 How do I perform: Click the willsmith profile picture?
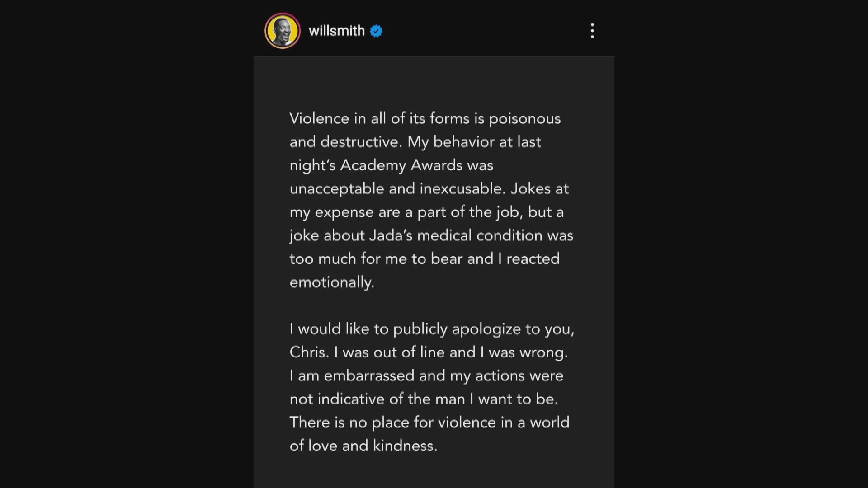283,31
